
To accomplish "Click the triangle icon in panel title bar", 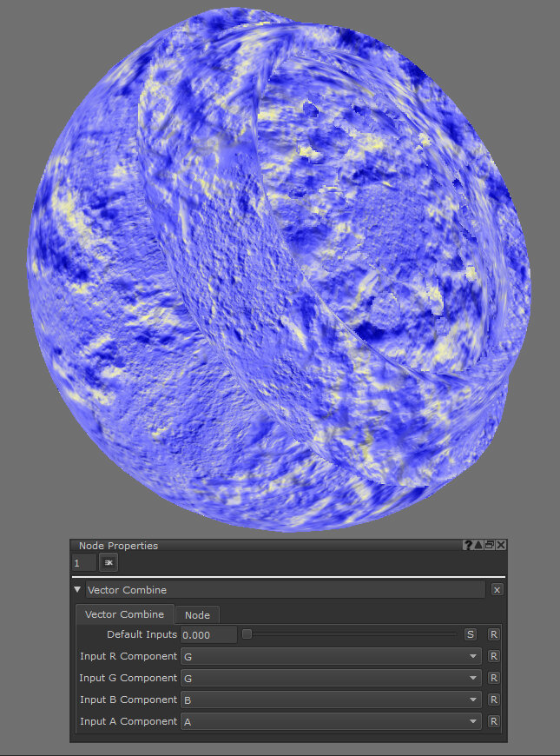I will point(479,545).
